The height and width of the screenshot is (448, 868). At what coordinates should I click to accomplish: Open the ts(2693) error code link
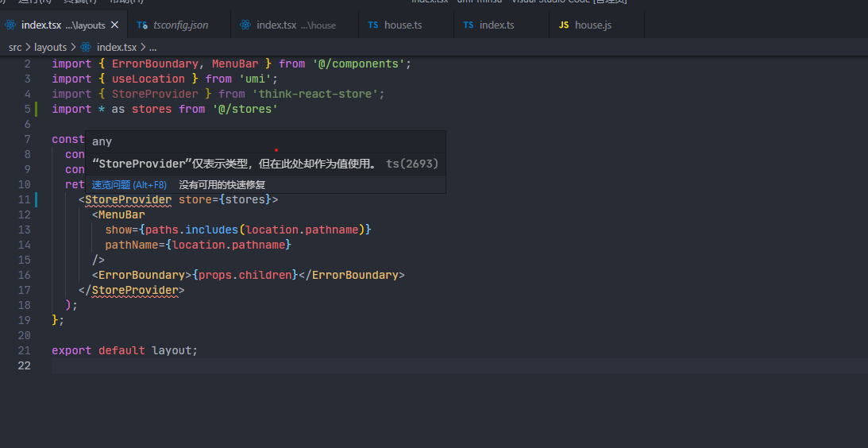412,164
